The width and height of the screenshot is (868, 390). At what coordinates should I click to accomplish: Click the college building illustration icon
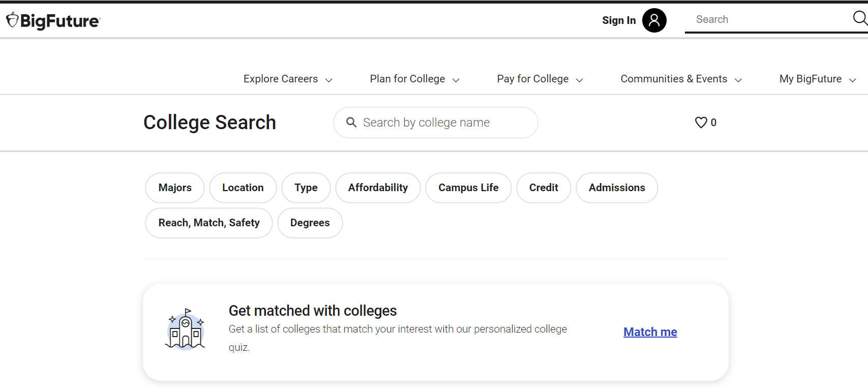185,329
